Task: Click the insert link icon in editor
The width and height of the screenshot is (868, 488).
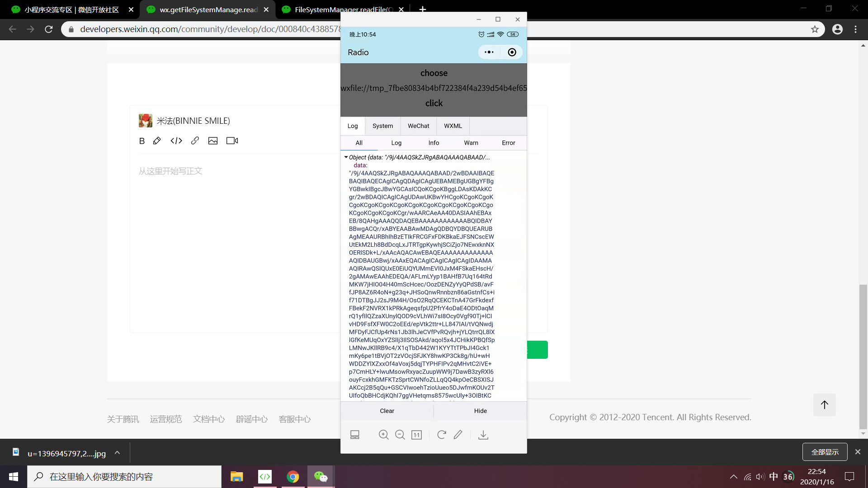Action: [195, 141]
